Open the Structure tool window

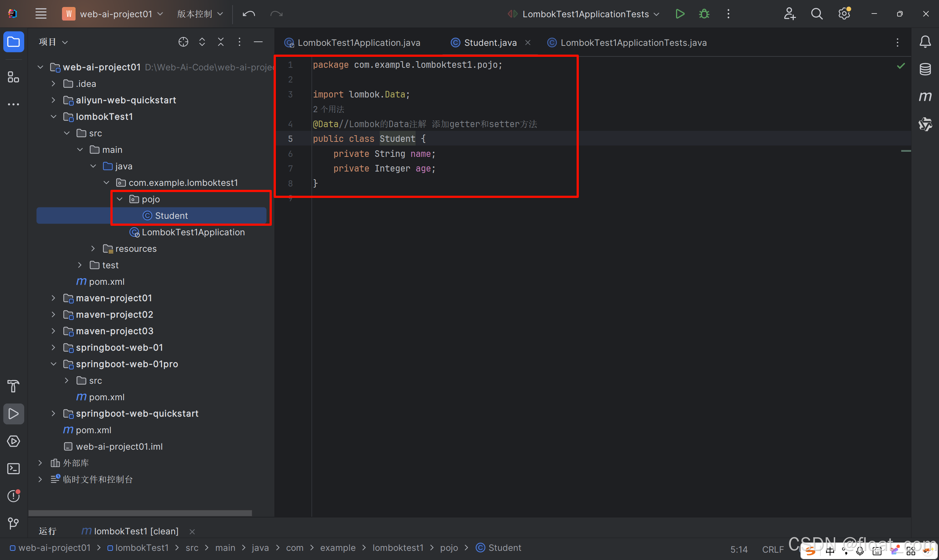coord(14,77)
